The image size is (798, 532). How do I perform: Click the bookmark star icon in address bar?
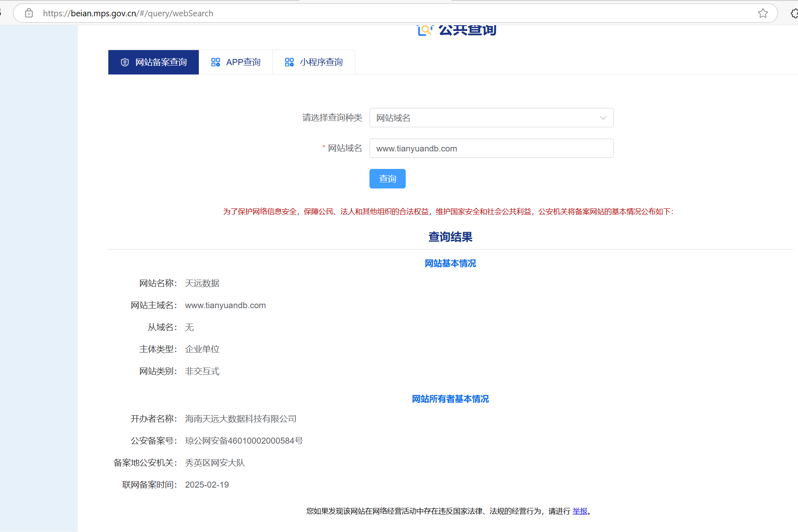(763, 13)
